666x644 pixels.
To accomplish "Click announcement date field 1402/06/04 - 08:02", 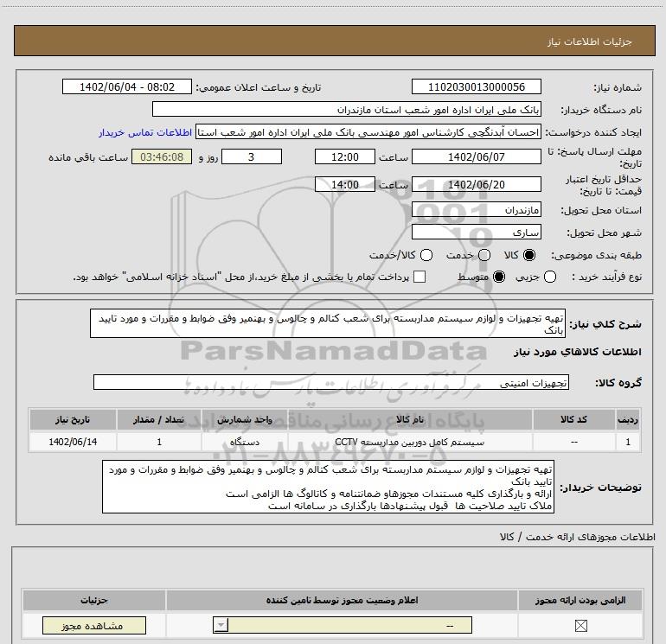I will (127, 86).
